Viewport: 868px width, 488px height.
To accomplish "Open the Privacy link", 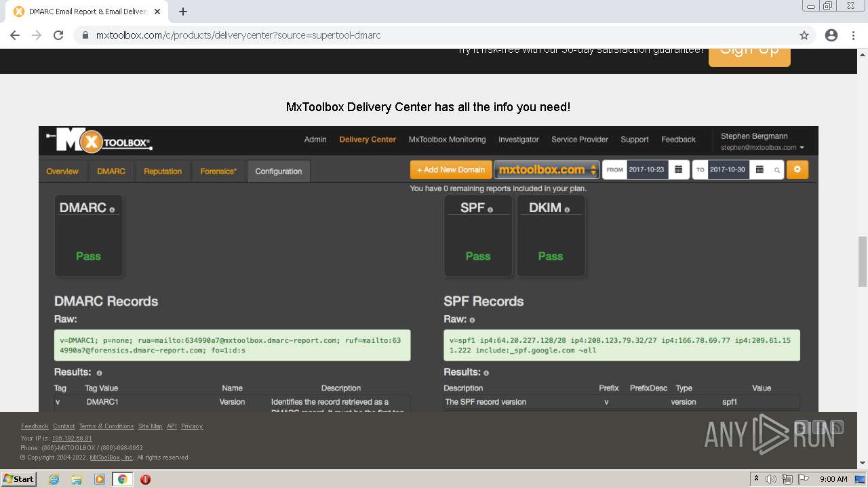I will [x=192, y=426].
